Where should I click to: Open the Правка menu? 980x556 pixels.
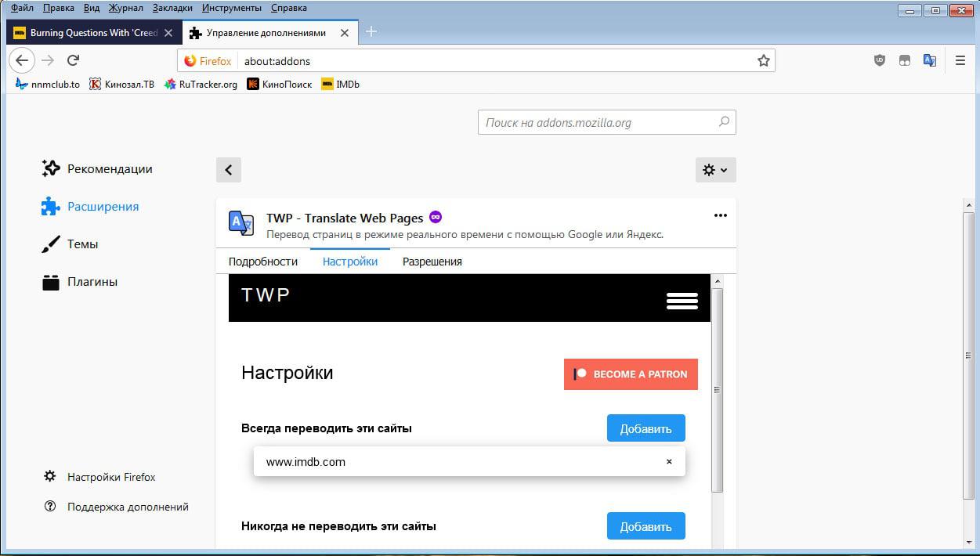pos(59,8)
